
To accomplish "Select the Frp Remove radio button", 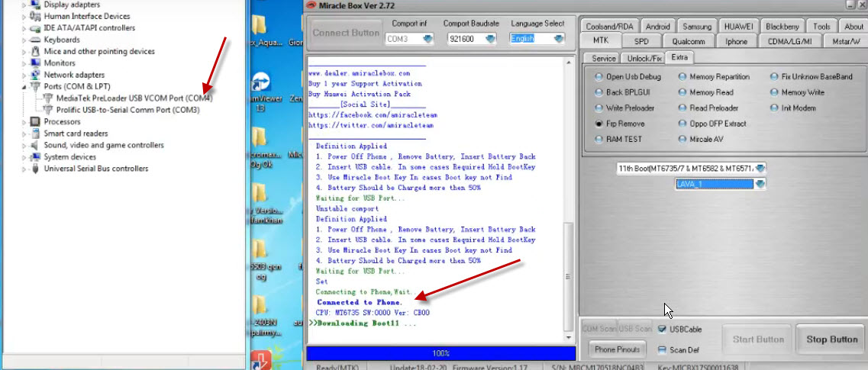I will pyautogui.click(x=599, y=124).
